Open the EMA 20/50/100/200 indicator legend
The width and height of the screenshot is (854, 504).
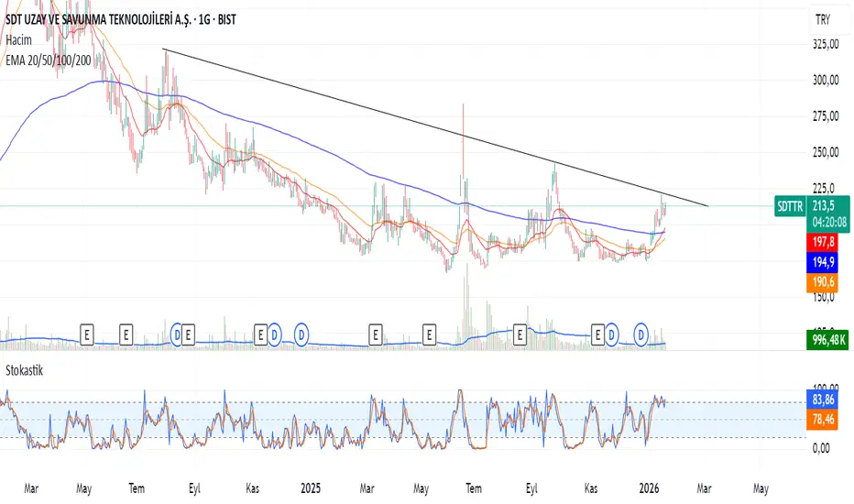[48, 60]
